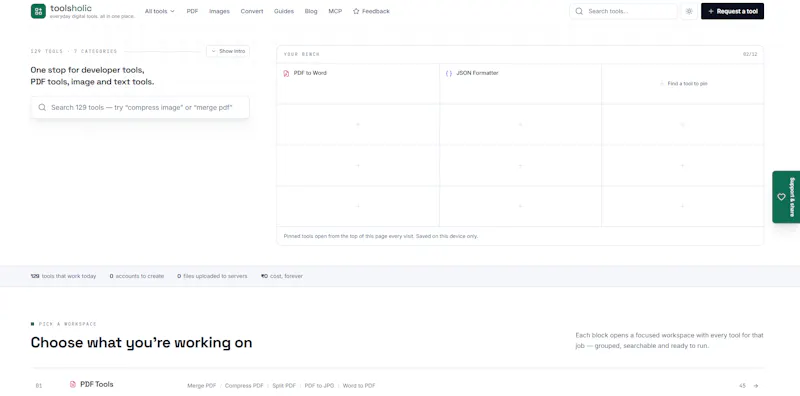Go to the PDF nav item

coord(192,11)
